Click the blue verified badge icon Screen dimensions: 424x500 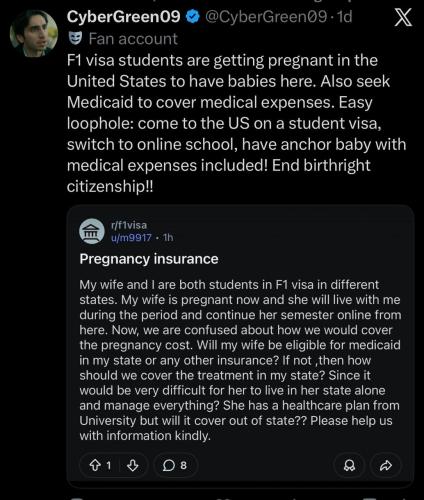(192, 16)
